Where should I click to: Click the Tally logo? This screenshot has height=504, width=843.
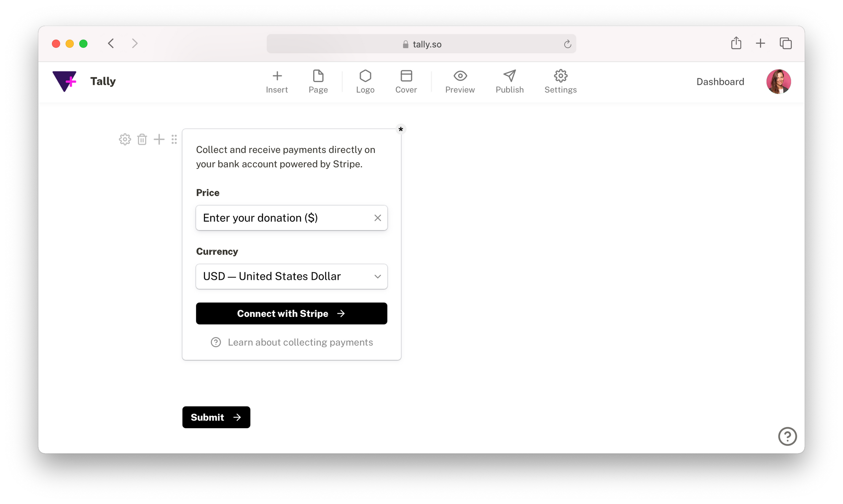tap(64, 81)
